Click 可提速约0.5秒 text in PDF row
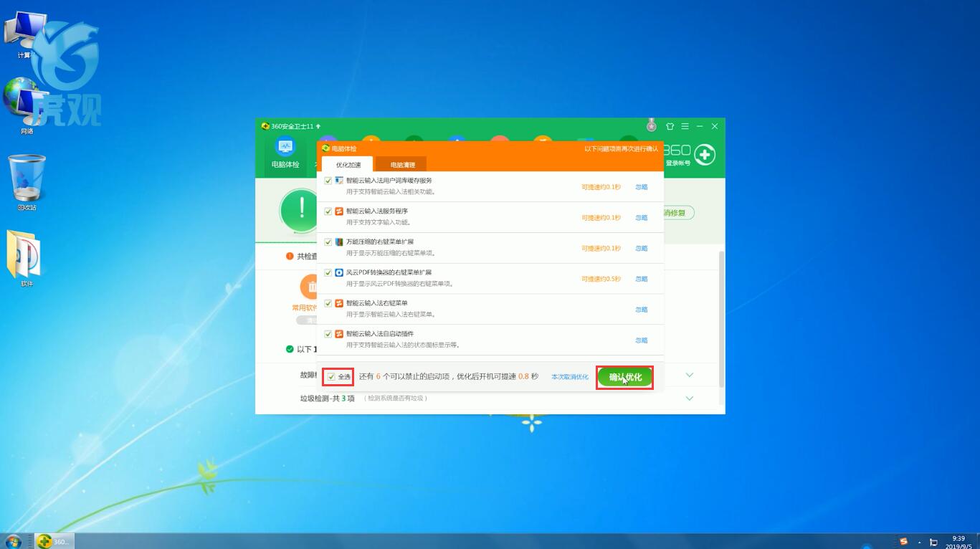The image size is (980, 549). 601,279
